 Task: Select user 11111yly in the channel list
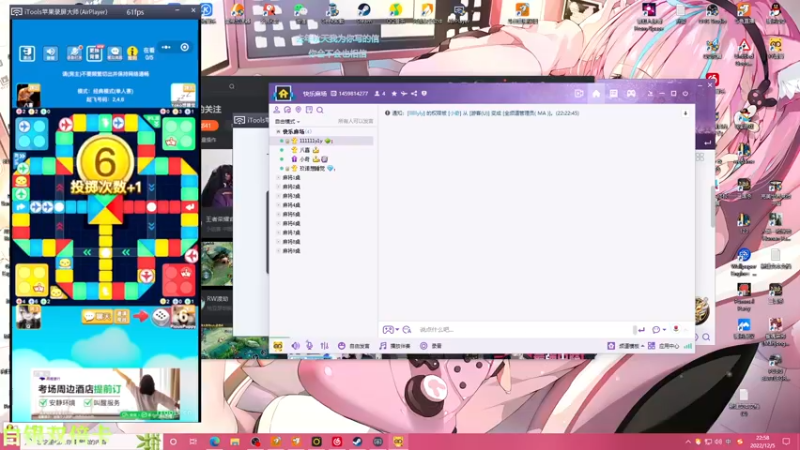[311, 141]
